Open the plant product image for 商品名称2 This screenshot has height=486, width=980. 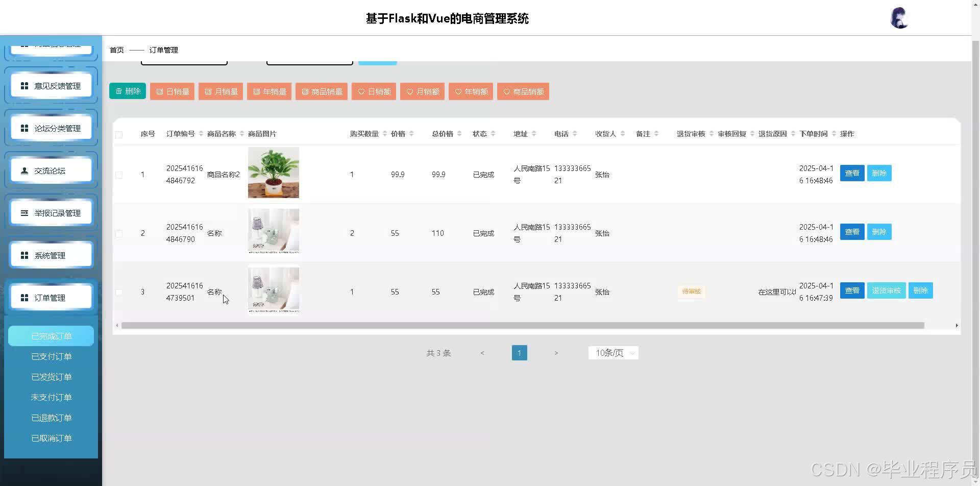tap(274, 173)
